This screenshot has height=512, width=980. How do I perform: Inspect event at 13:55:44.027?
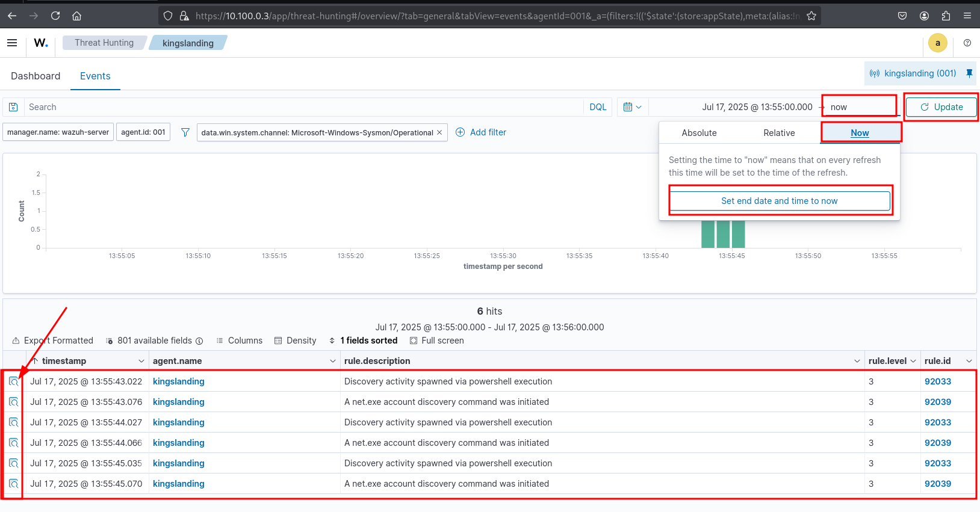[x=13, y=422]
